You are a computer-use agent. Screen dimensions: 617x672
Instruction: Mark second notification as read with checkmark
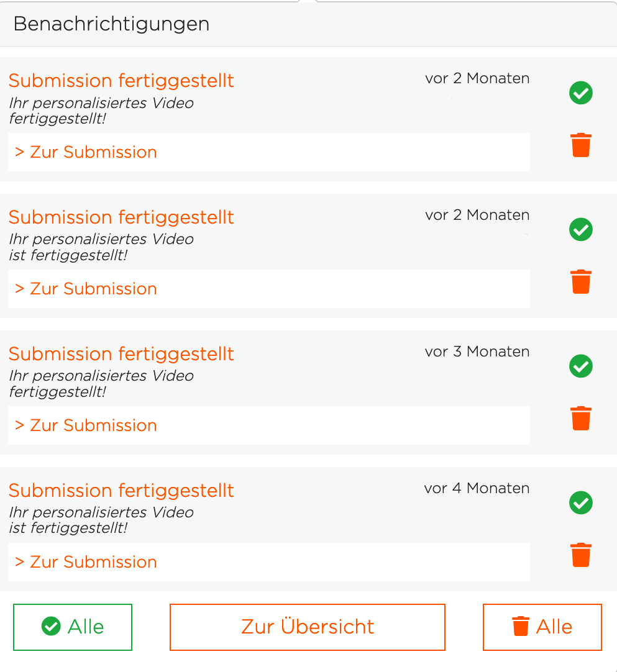tap(581, 229)
